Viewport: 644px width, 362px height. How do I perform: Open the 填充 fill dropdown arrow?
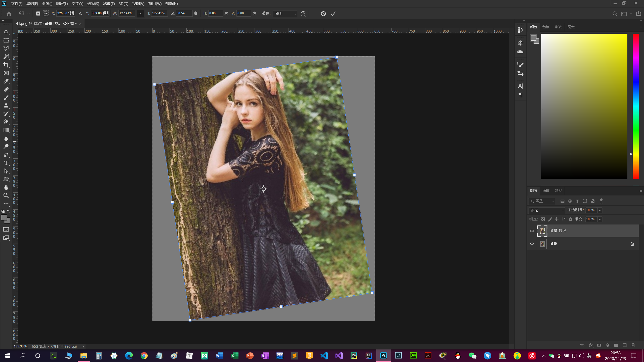(x=600, y=219)
